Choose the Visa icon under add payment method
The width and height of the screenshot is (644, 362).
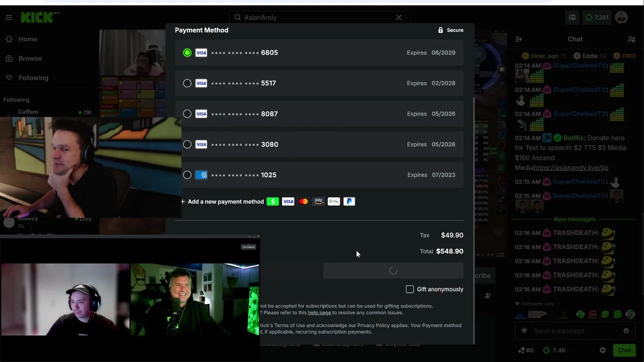click(x=288, y=202)
